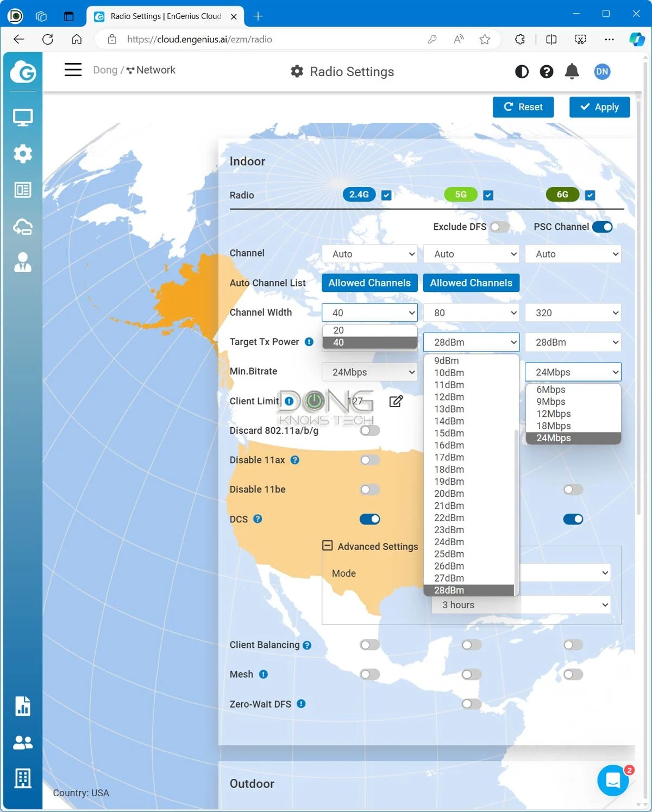Image resolution: width=652 pixels, height=812 pixels.
Task: Uncheck the 6G radio checkbox
Action: [x=590, y=195]
